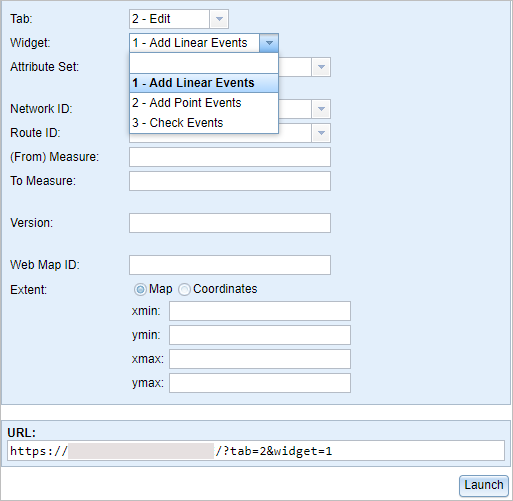
Task: Open the Attribute Set dropdown arrow
Action: [321, 67]
